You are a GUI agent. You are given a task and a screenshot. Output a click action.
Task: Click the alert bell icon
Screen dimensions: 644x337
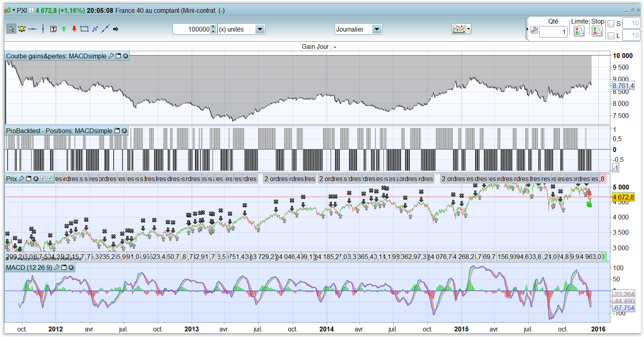tap(22, 29)
